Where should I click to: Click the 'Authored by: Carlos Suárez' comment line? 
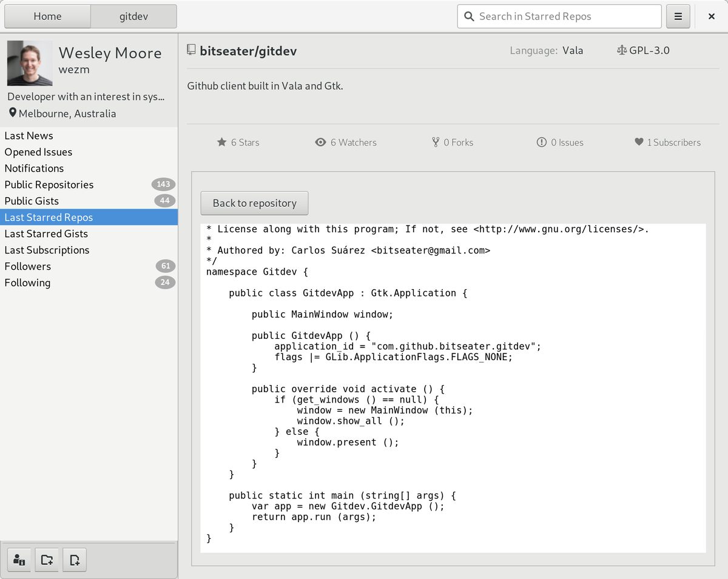348,250
